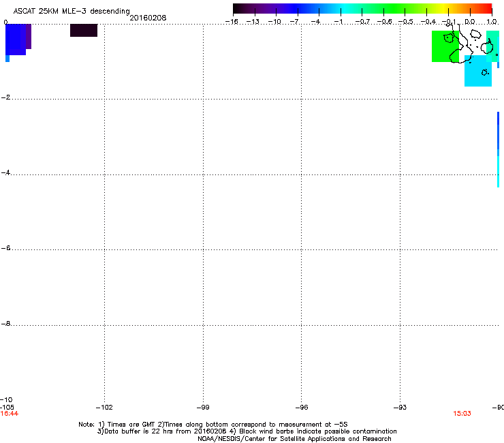
Task: Click the colorbar label 1.0
Action: click(492, 22)
